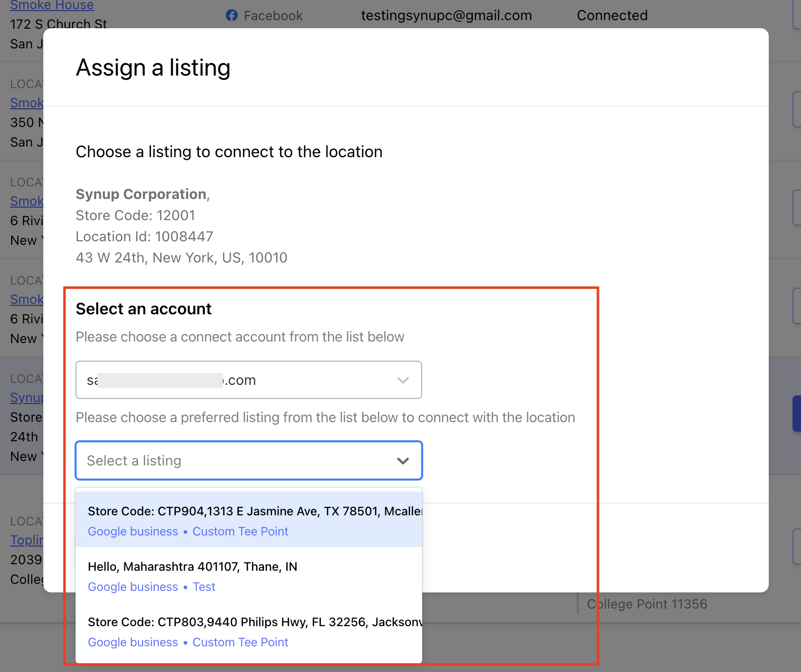Click the testingsynupc@gmail.com email text
Screen dimensions: 801x672
pos(446,16)
